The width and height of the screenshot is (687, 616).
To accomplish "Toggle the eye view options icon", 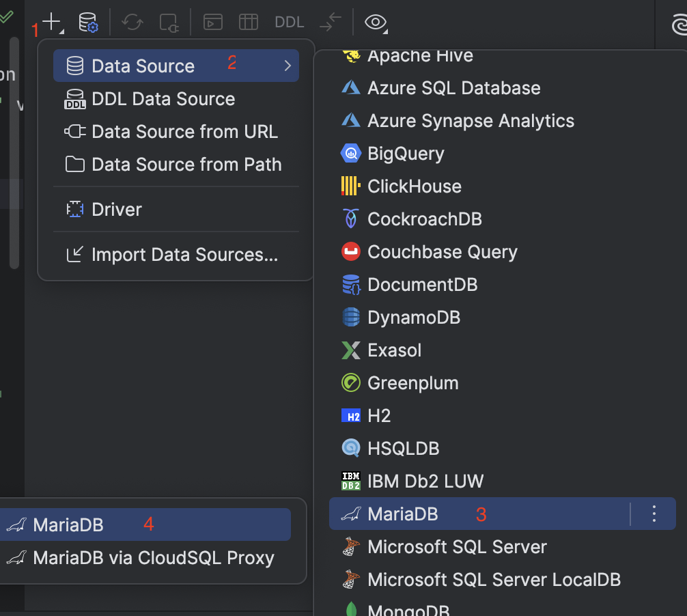I will coord(375,23).
